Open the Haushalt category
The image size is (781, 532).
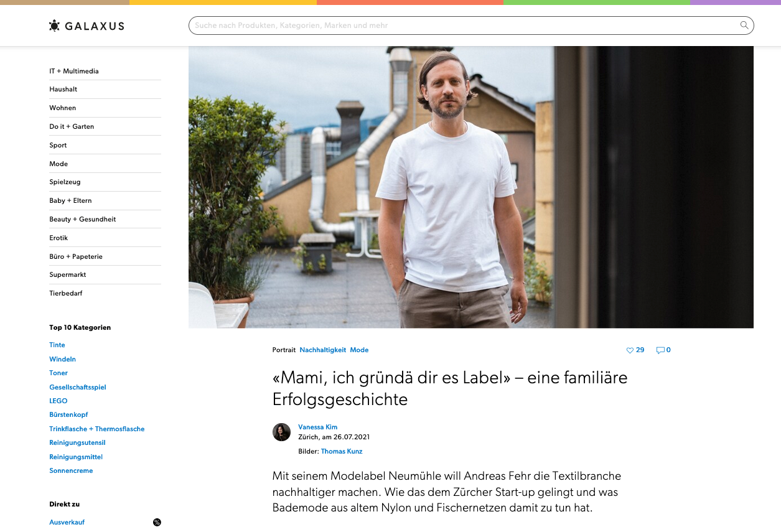pos(63,89)
